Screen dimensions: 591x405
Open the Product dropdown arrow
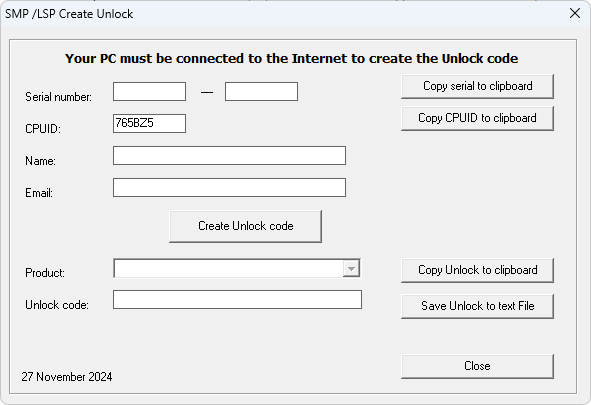pyautogui.click(x=351, y=269)
